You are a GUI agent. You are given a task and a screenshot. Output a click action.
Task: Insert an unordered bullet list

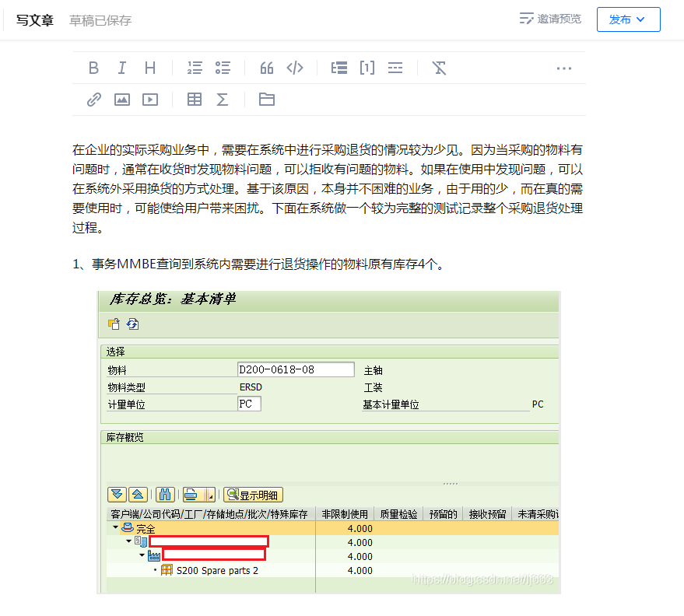pos(223,68)
